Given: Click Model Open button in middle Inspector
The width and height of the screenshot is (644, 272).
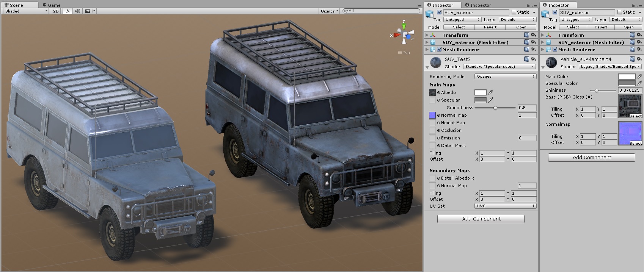Looking at the screenshot, I should pos(521,27).
